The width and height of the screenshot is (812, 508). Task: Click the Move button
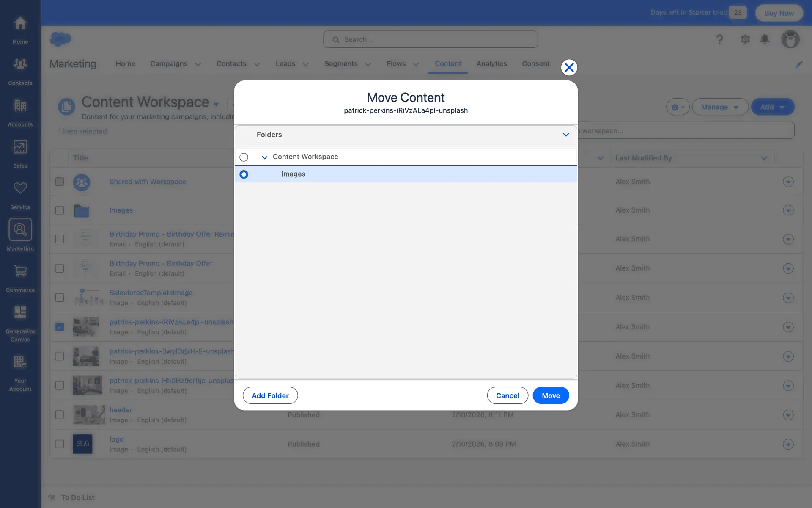point(550,395)
